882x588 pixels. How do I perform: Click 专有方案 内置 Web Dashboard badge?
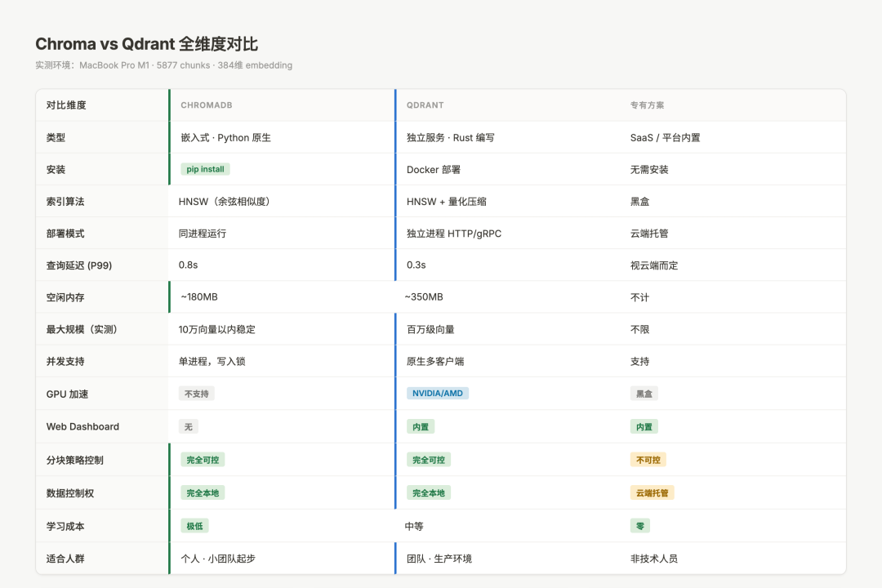pos(644,427)
